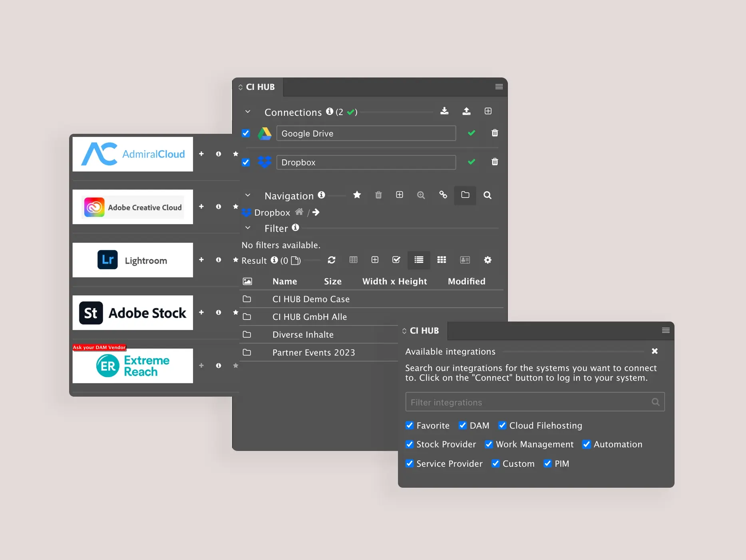Uncheck the Favorite filter checkbox
746x560 pixels.
tap(410, 425)
